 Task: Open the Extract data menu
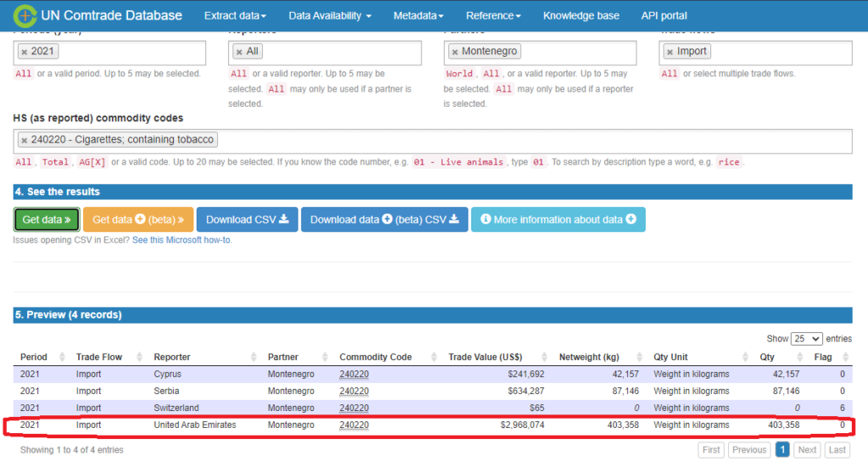coord(235,15)
